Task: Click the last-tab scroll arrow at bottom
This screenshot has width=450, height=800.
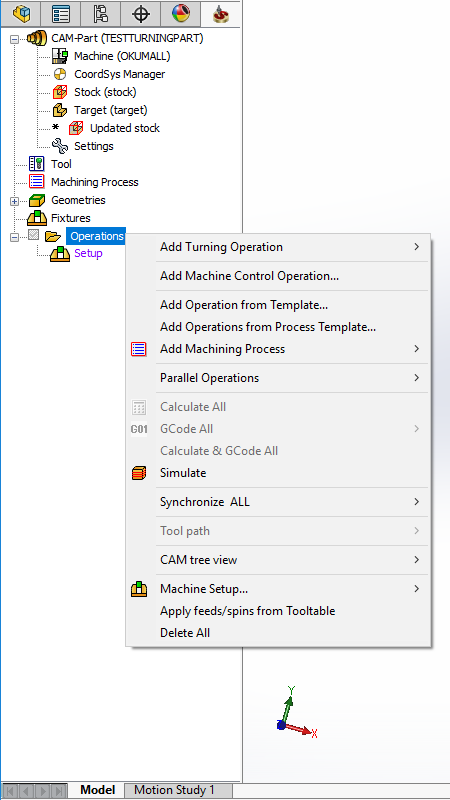Action: tap(59, 791)
